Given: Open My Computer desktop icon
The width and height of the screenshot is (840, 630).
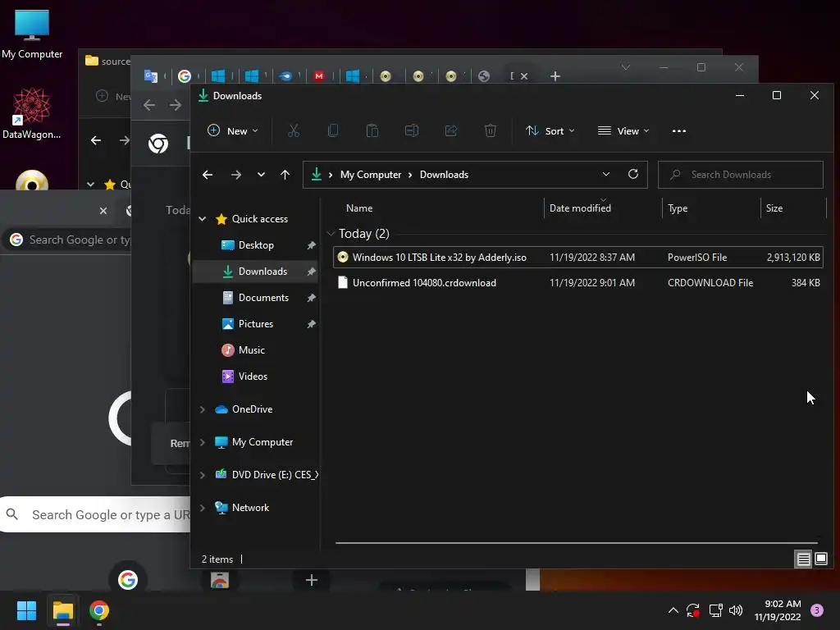Looking at the screenshot, I should click(32, 34).
